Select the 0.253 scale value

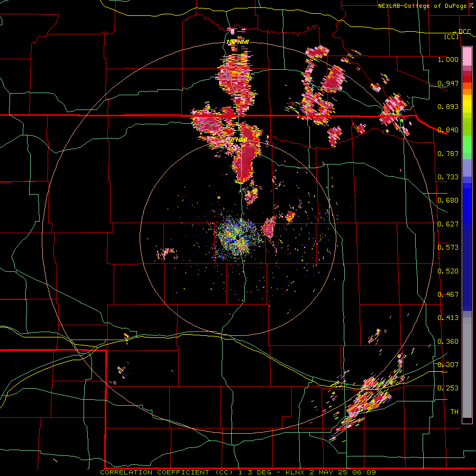pyautogui.click(x=448, y=388)
